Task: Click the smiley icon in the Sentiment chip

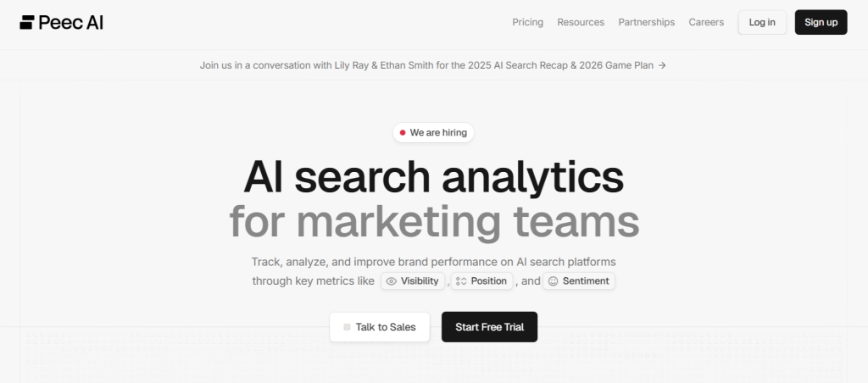Action: (x=553, y=281)
